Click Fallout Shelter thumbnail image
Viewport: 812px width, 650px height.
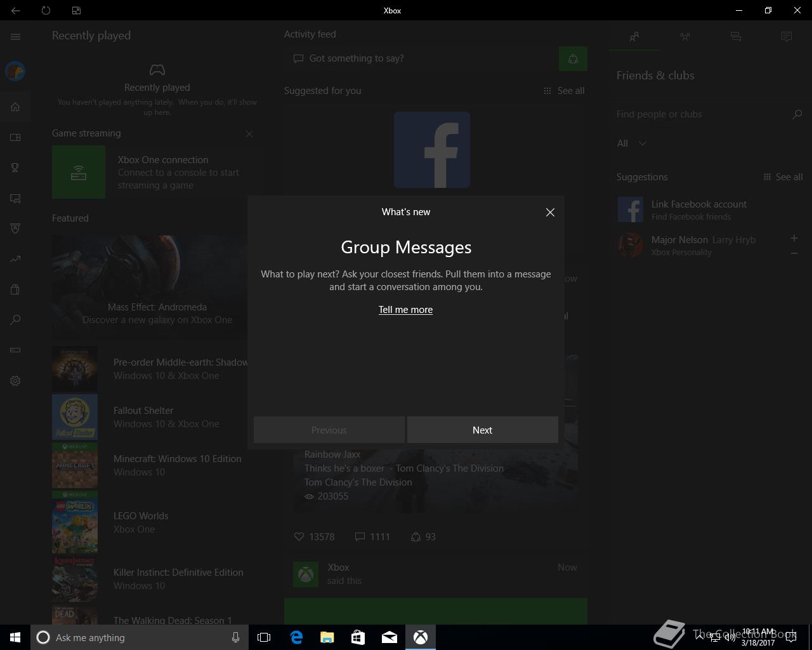pos(75,417)
